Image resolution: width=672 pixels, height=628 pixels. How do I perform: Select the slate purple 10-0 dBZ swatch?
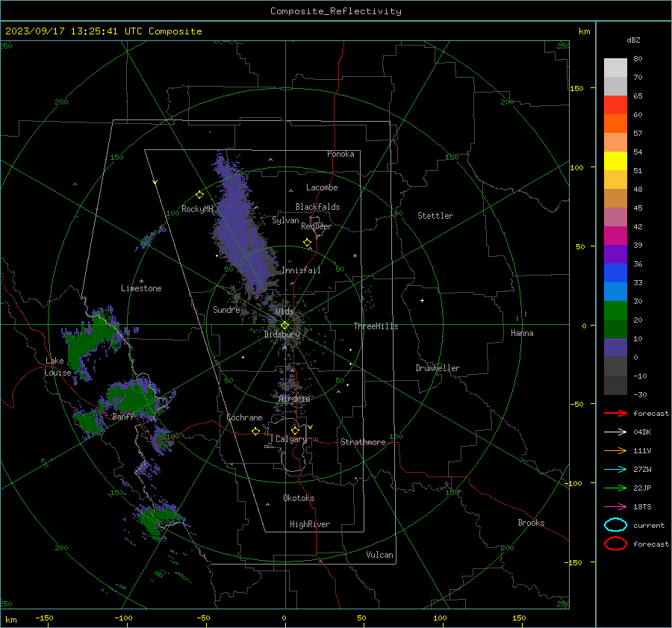tap(615, 348)
